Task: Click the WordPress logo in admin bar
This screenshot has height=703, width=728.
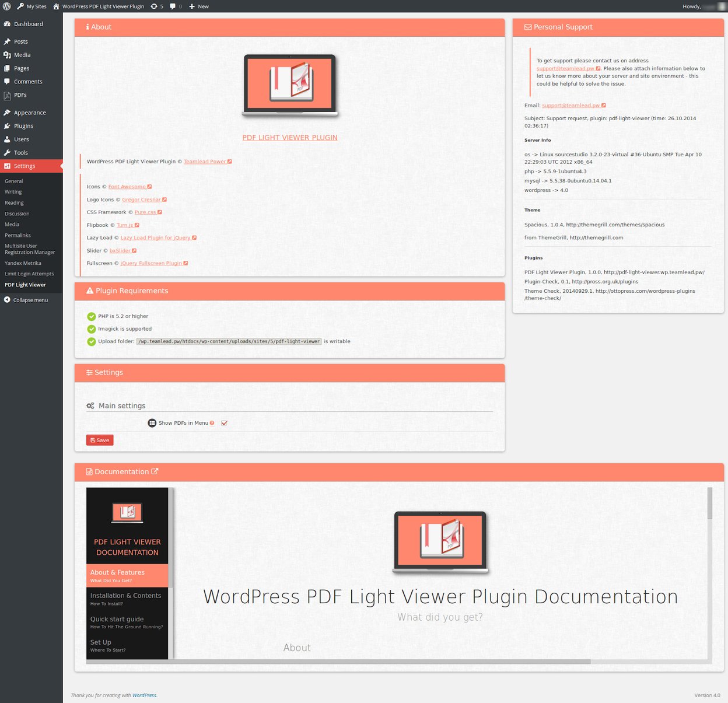Action: tap(6, 6)
